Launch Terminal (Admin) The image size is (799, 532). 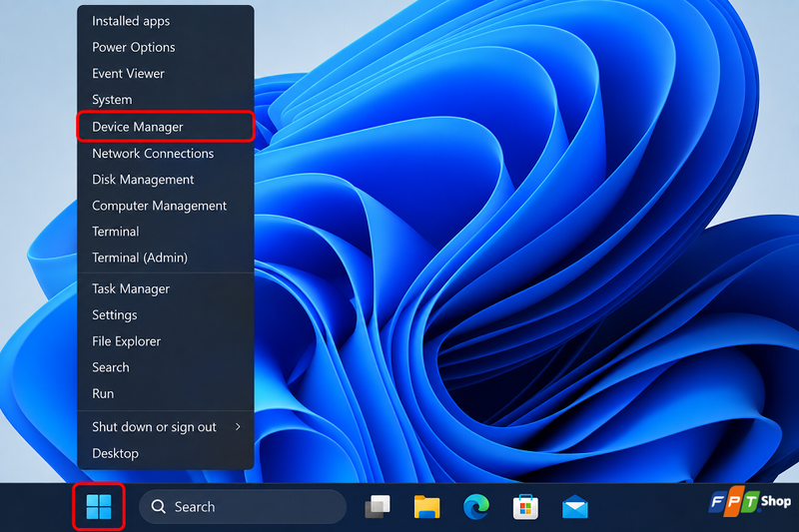point(166,258)
